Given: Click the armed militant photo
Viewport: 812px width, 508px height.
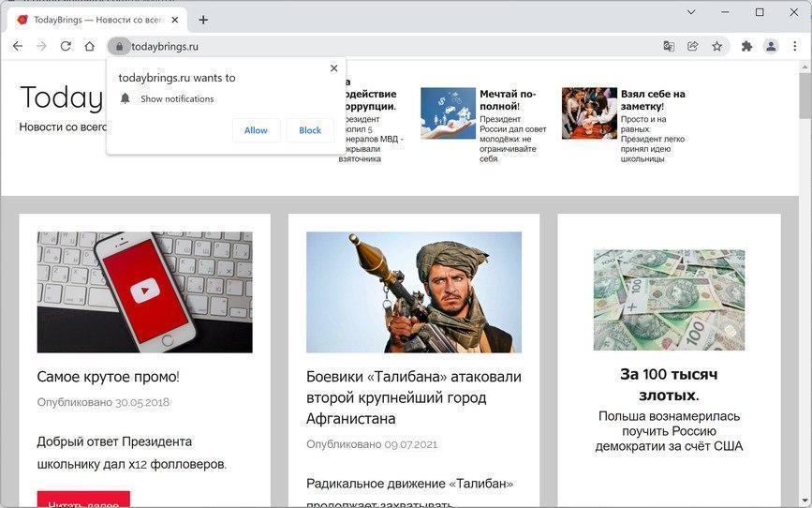Looking at the screenshot, I should (x=414, y=292).
